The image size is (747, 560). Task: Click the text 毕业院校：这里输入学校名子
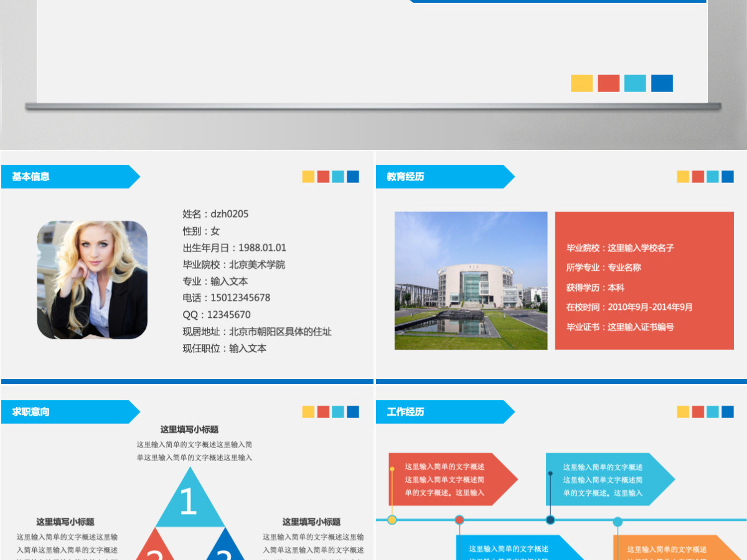coord(620,248)
